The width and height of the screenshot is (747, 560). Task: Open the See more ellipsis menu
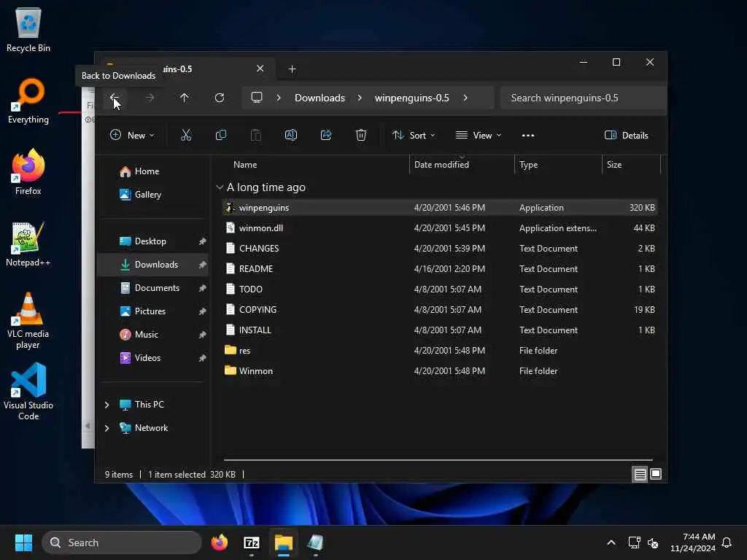528,135
